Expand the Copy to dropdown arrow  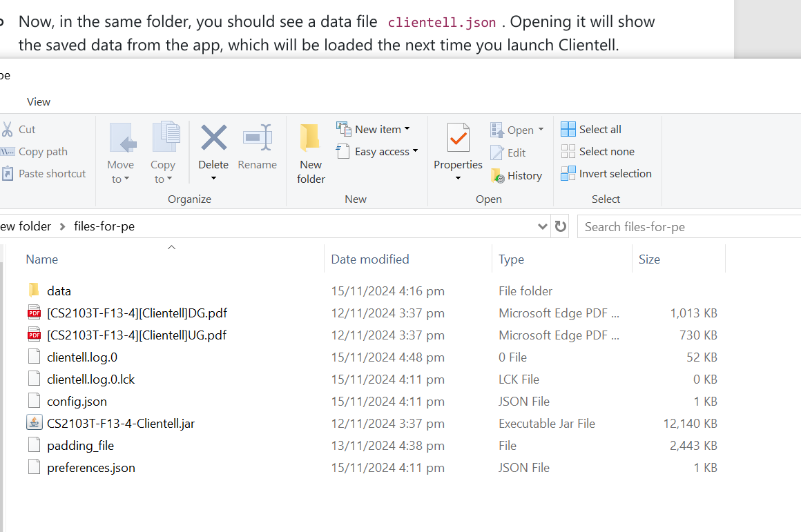point(170,179)
